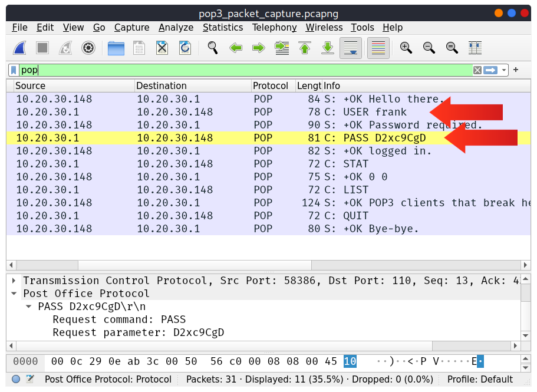
Task: Stop capturing packets using the square icon
Action: [42, 48]
